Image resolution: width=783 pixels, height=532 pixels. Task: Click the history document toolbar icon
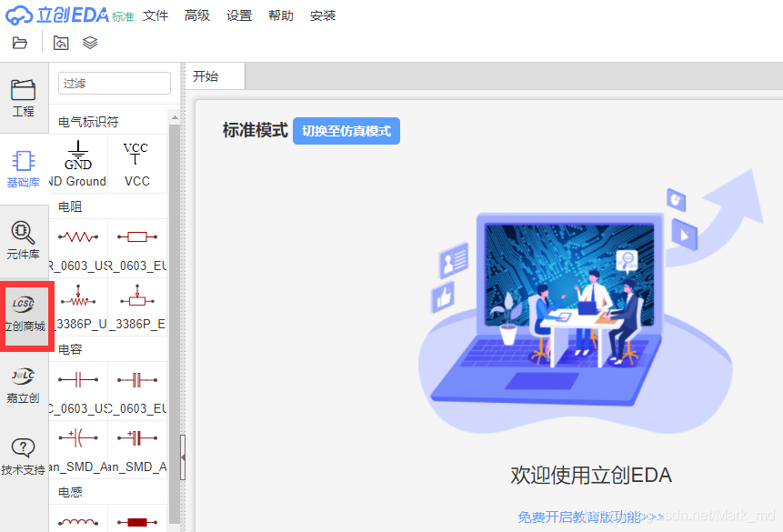(61, 43)
